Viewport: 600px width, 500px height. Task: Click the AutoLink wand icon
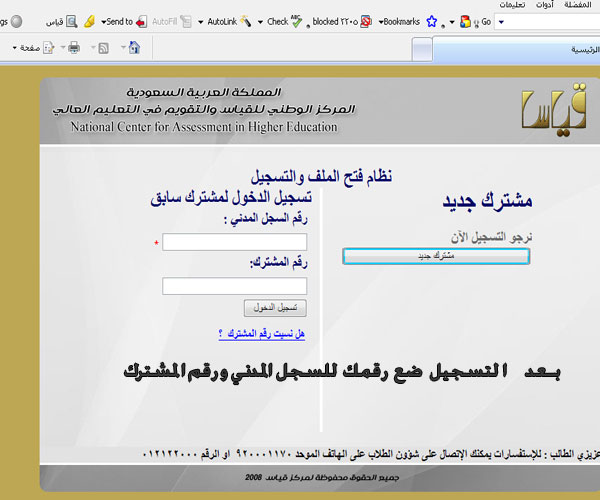point(245,21)
